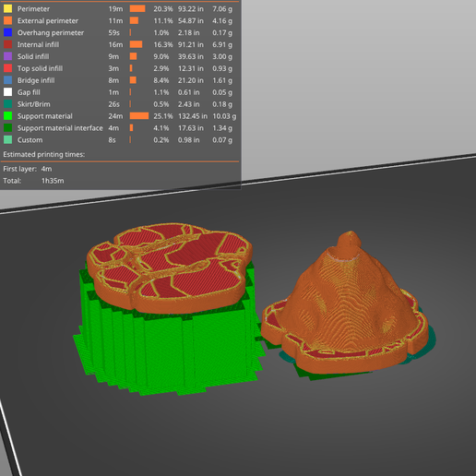Click the Internal infill time 16m

pos(115,44)
